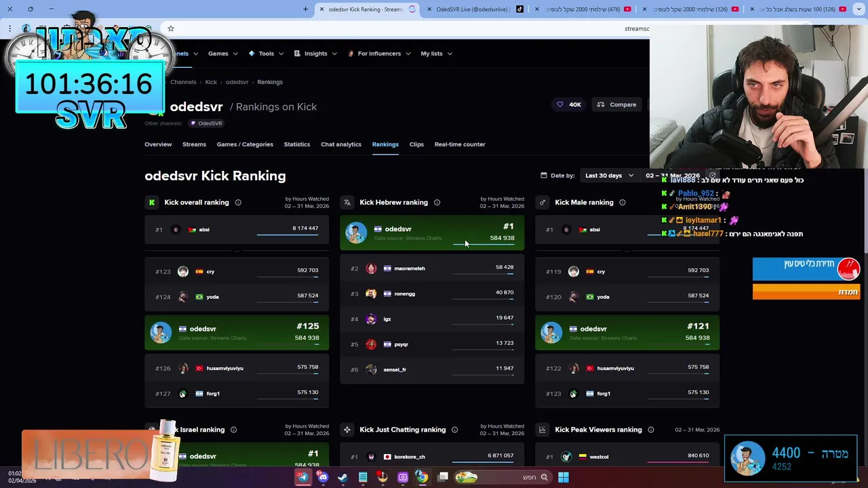The image size is (868, 488).
Task: Switch to the (476) YouTube browser tab
Action: pyautogui.click(x=585, y=9)
